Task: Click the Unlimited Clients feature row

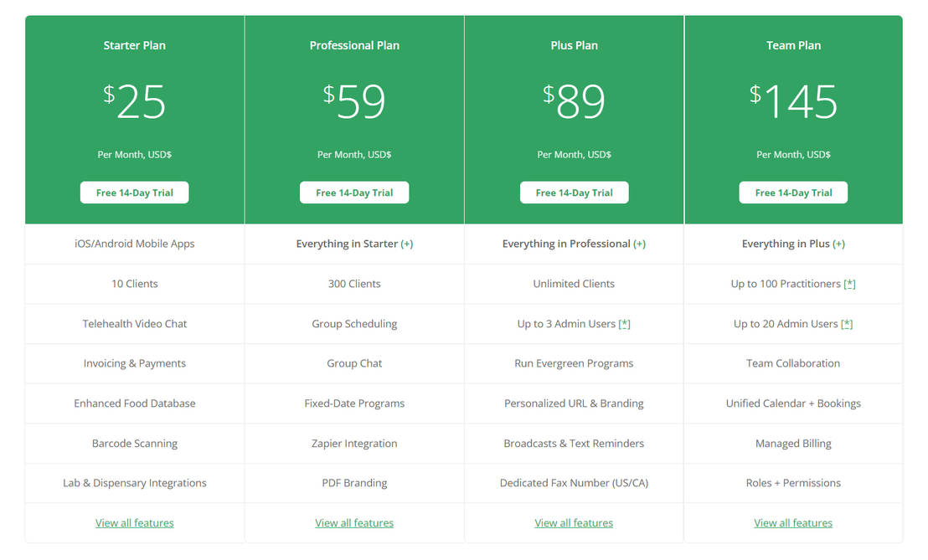Action: click(x=574, y=284)
